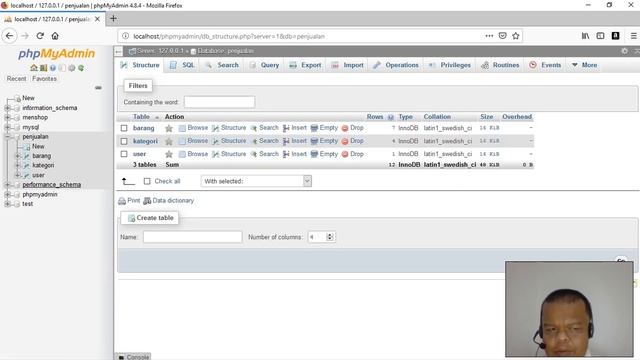Open page actions three-dot menu
Viewport: 640px width, 360px height.
click(489, 36)
